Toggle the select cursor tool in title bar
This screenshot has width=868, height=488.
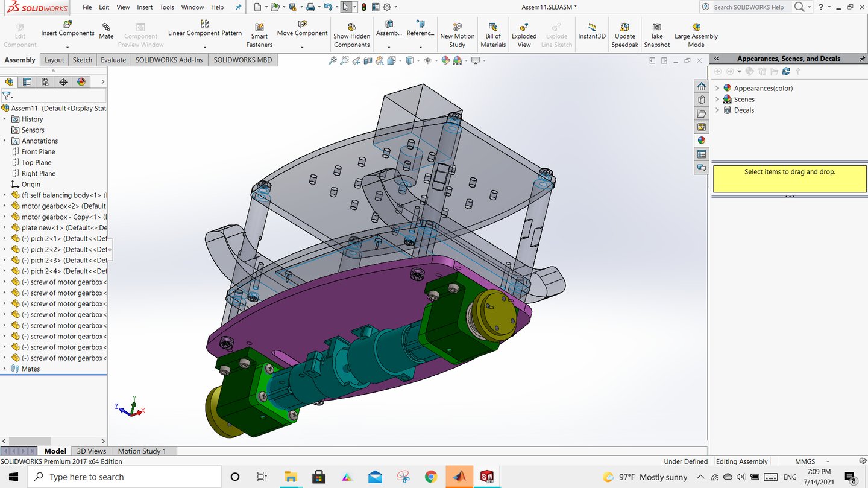(x=345, y=7)
